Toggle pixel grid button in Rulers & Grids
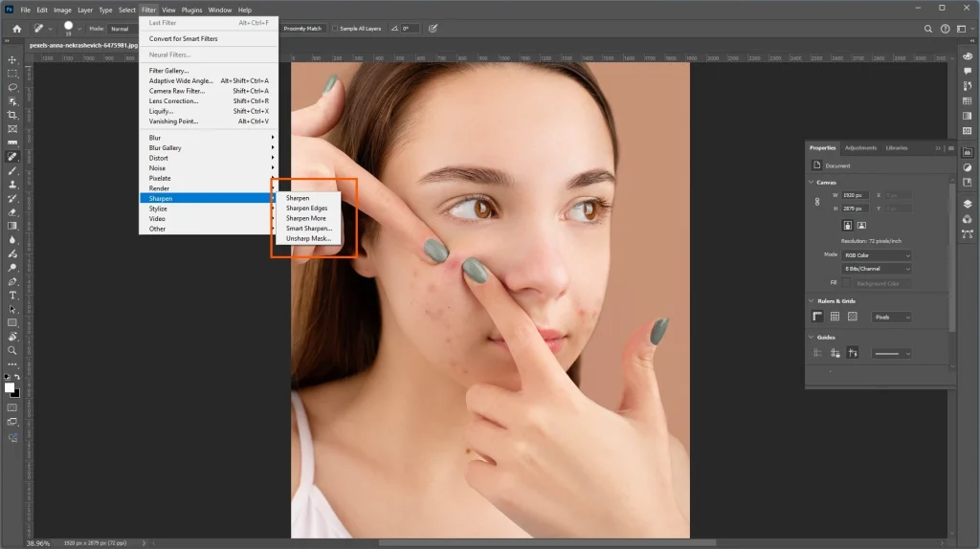This screenshot has width=980, height=549. pyautogui.click(x=853, y=317)
